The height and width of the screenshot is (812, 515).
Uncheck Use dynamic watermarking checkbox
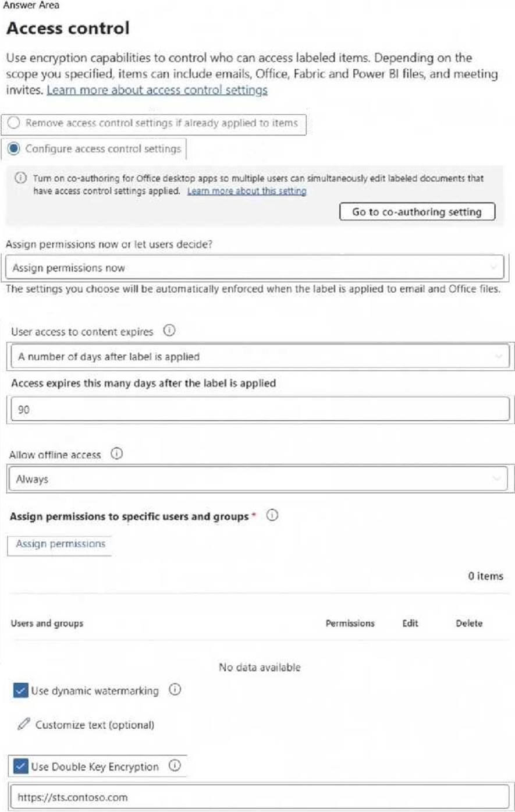(x=20, y=691)
